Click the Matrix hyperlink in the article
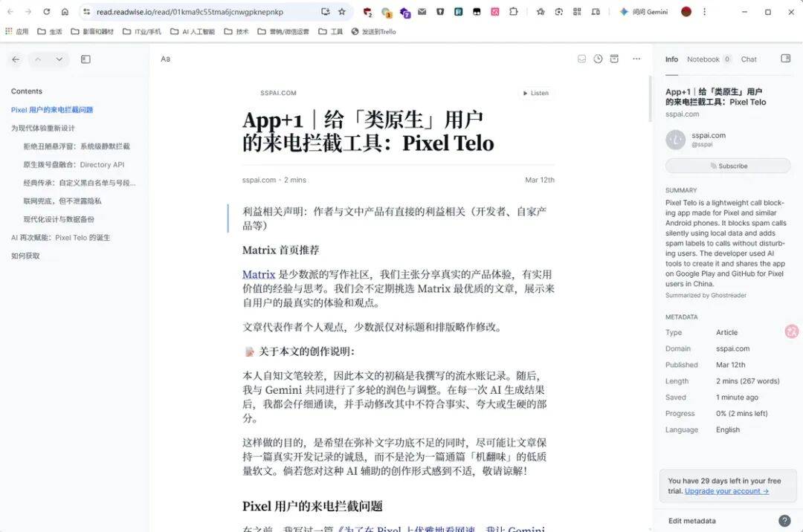Viewport: 803px width, 532px height. coord(258,274)
